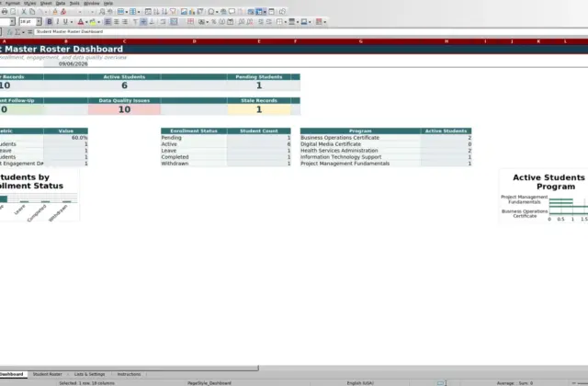Open the Window menu
The width and height of the screenshot is (588, 386).
coord(92,3)
